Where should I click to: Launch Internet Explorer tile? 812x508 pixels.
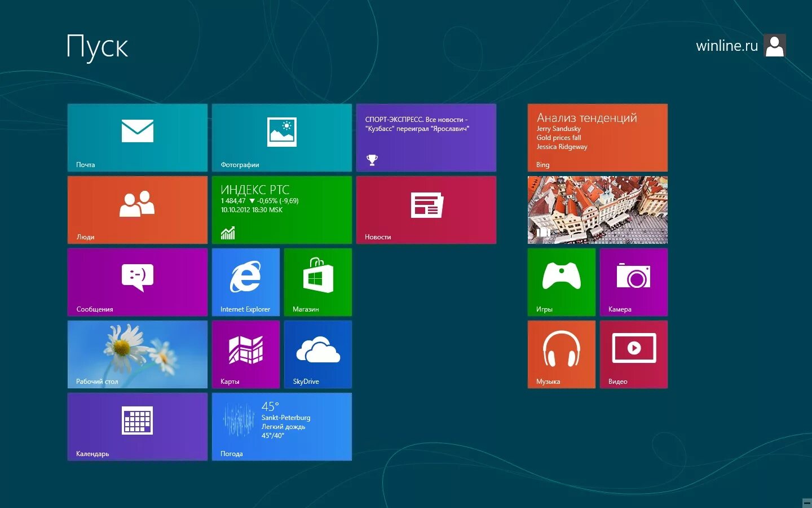[246, 282]
